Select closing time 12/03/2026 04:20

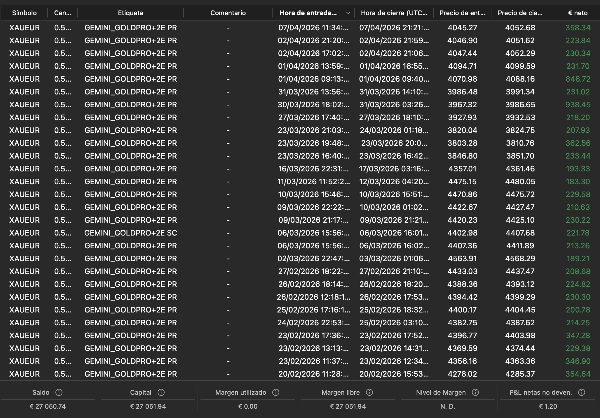[x=394, y=181]
